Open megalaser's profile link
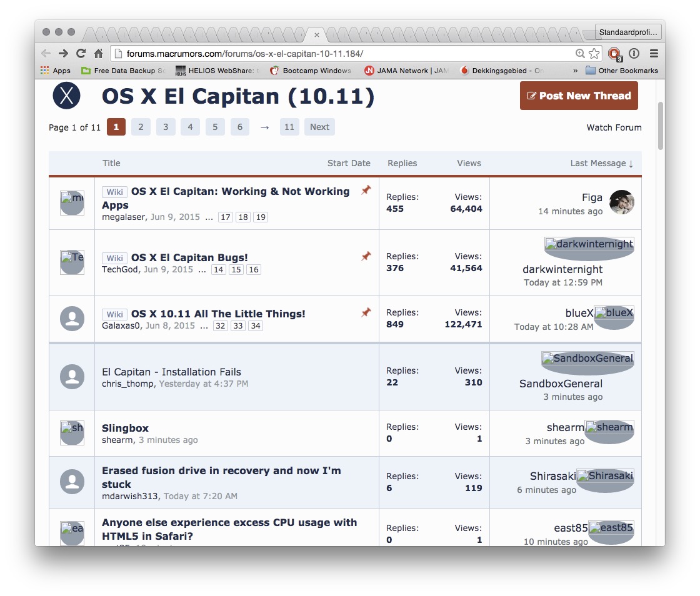 124,217
